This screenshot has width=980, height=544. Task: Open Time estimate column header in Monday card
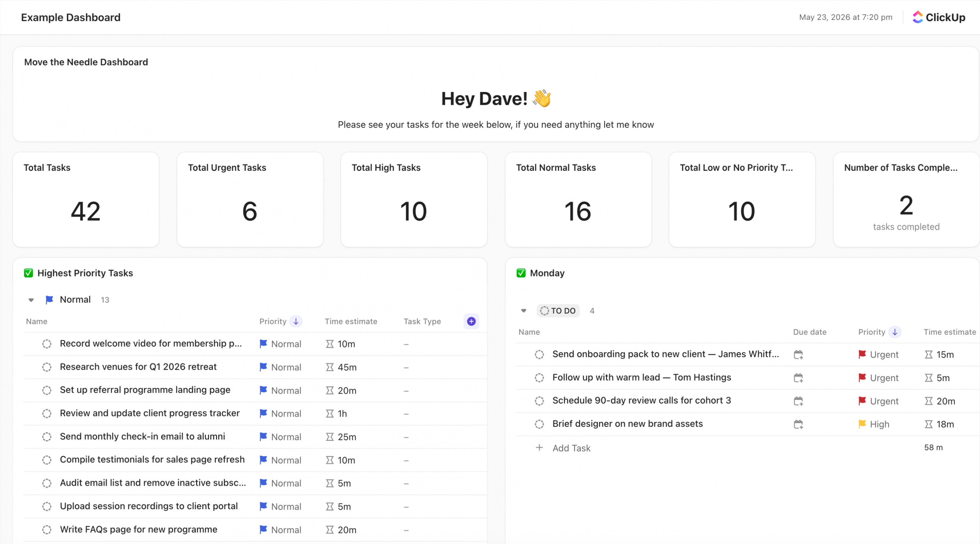[949, 332]
